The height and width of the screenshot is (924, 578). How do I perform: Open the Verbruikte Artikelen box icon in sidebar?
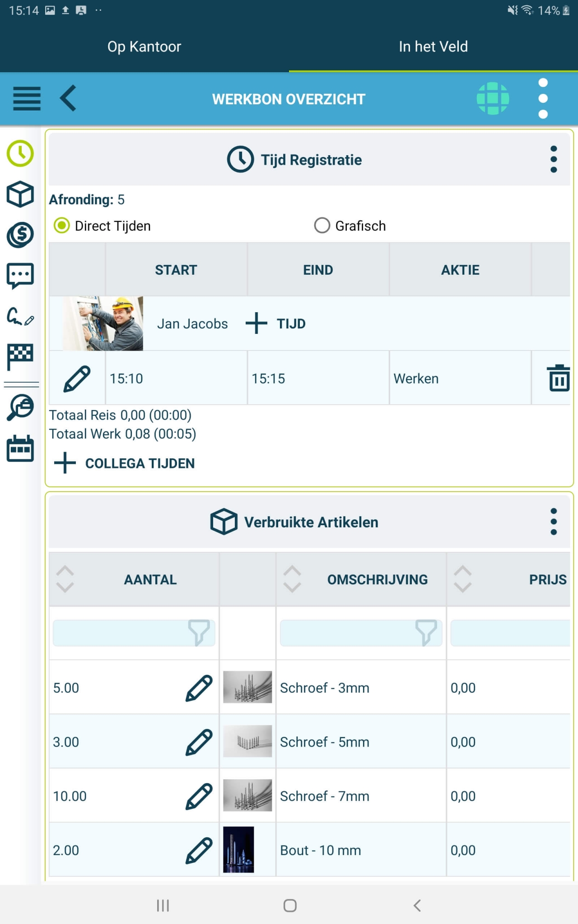click(x=19, y=194)
